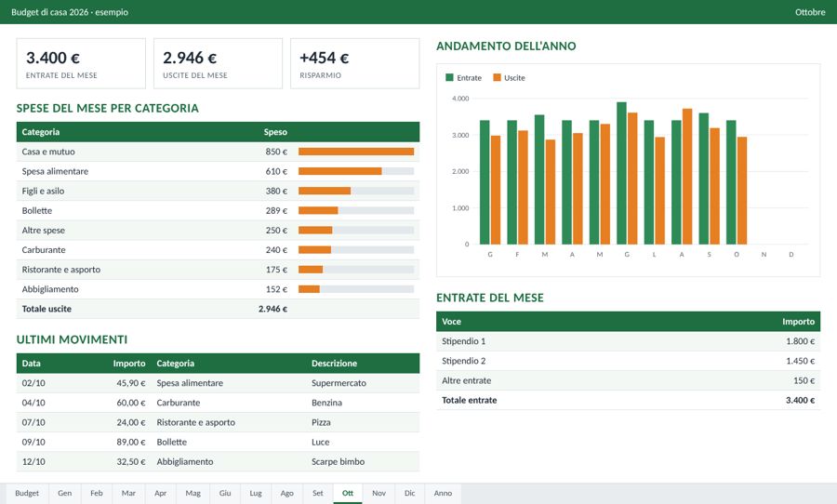
Task: Click the Casa e mutuo progress bar
Action: coord(356,152)
